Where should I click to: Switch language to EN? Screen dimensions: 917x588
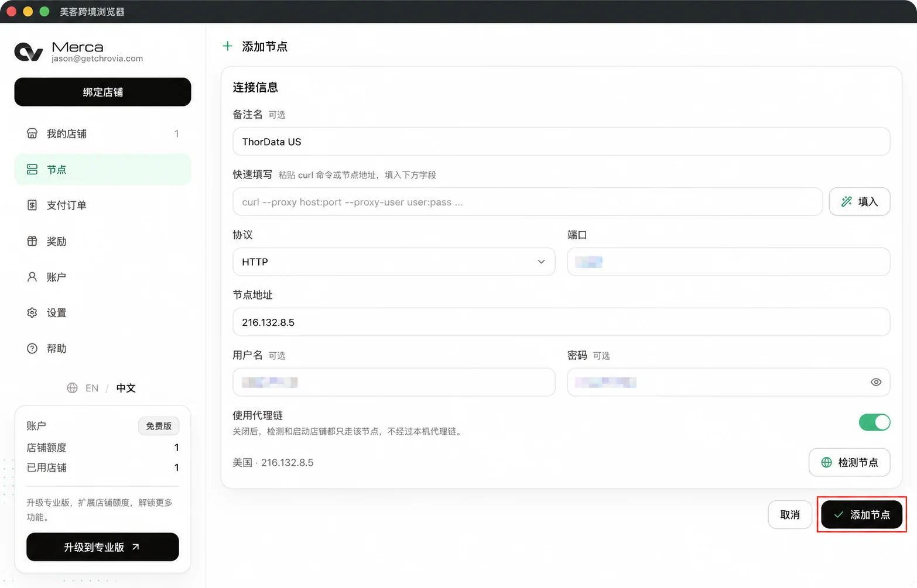tap(92, 388)
